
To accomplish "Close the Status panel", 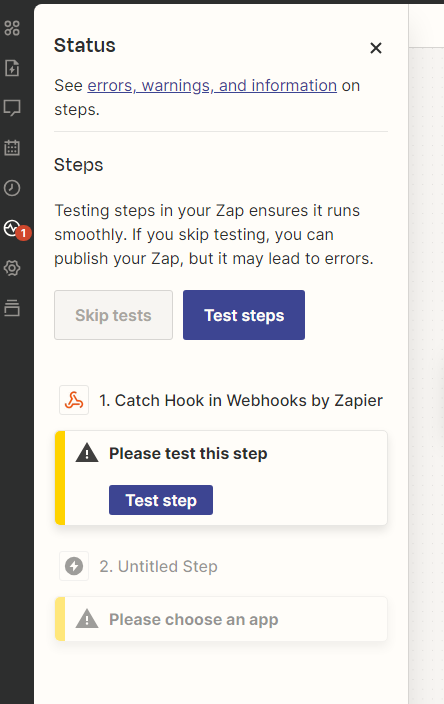I will point(376,48).
